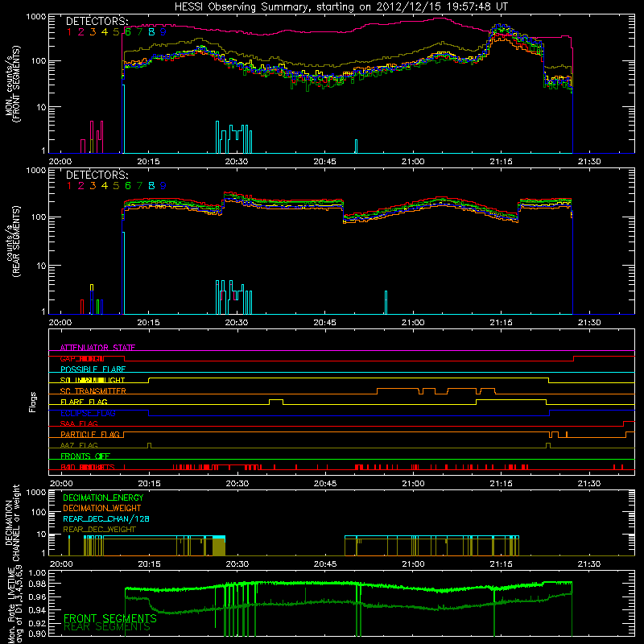Select the FLARE_FLAG label
The width and height of the screenshot is (644, 644).
click(x=84, y=402)
